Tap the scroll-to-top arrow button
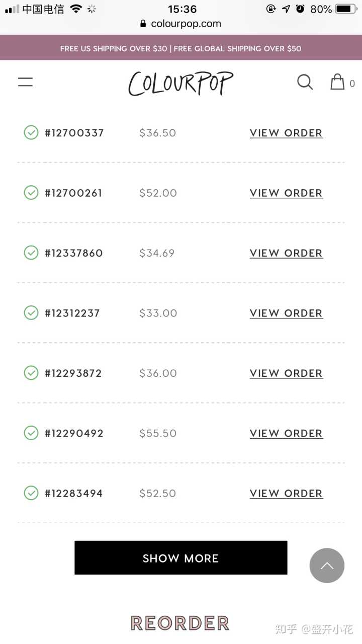Screen dimensions: 362x644 327,566
